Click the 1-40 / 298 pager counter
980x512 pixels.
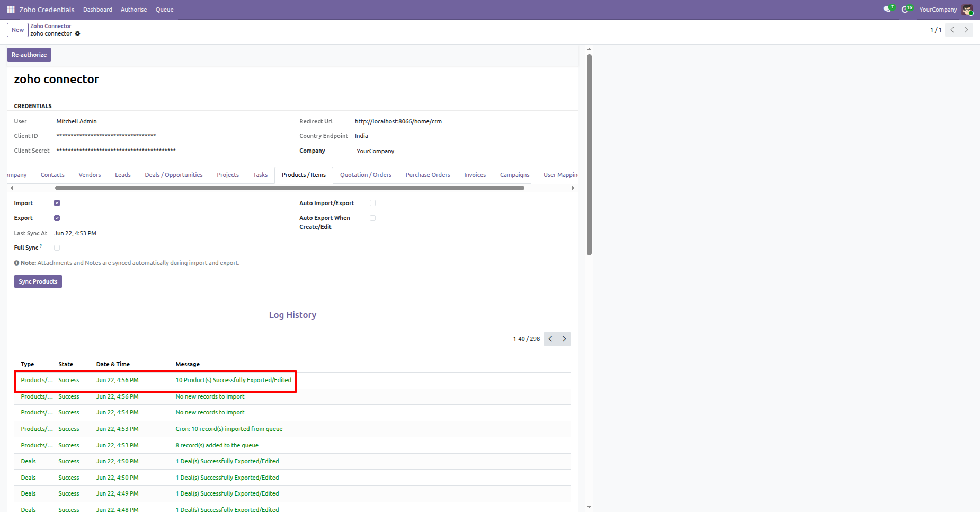[x=526, y=339]
